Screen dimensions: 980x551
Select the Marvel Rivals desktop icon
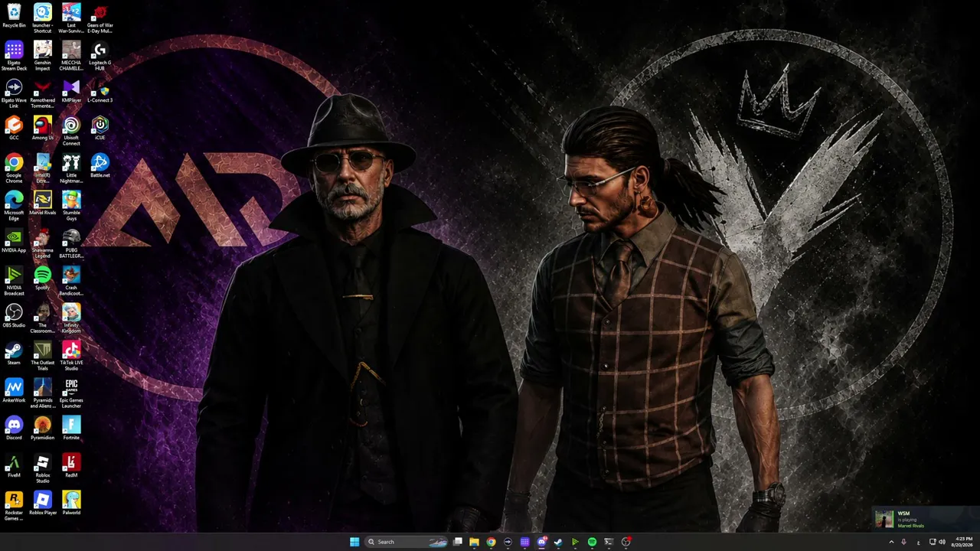(43, 204)
